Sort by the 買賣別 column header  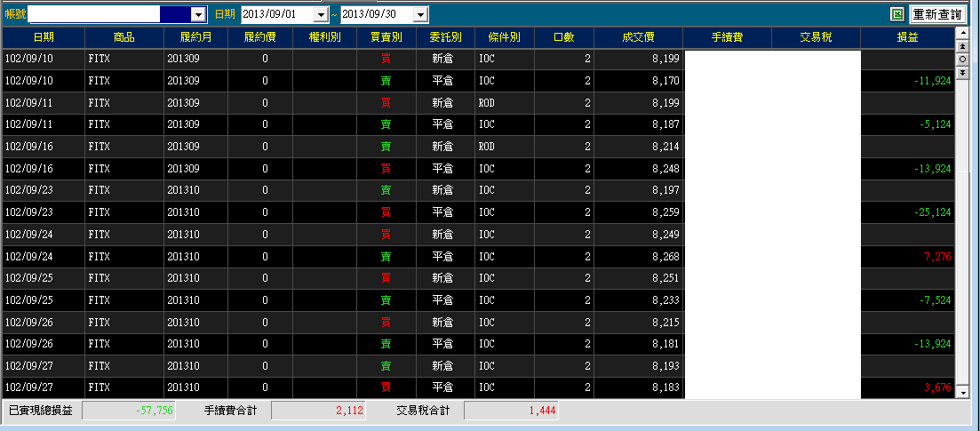click(386, 37)
